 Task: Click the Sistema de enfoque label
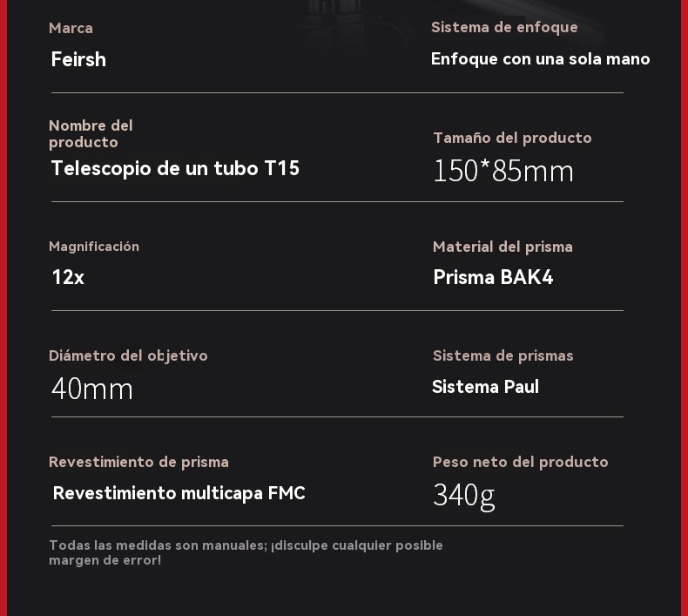click(504, 27)
